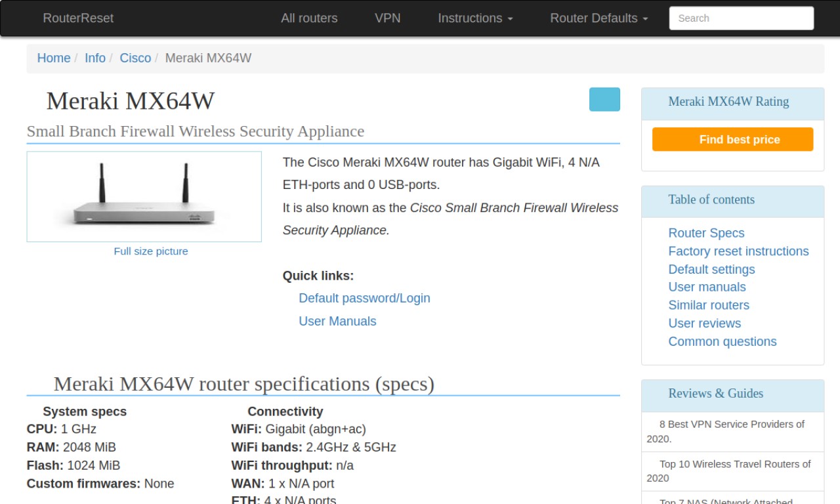Navigate to Cisco breadcrumb
840x504 pixels.
click(135, 58)
